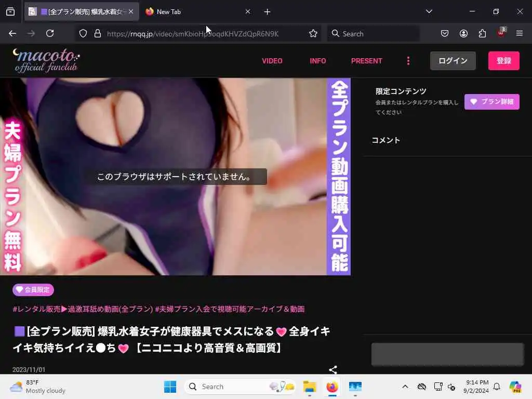The height and width of the screenshot is (399, 532).
Task: Click the Firefox toolbar Search box
Action: tap(373, 34)
